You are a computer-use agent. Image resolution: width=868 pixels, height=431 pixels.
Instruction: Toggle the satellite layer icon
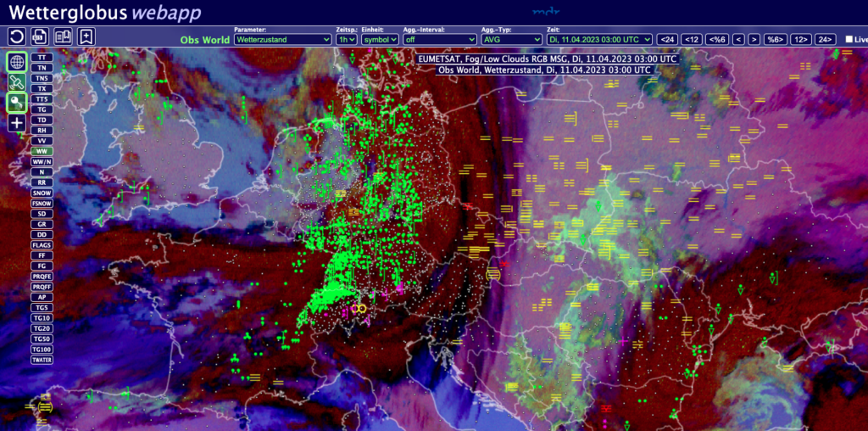pyautogui.click(x=17, y=82)
